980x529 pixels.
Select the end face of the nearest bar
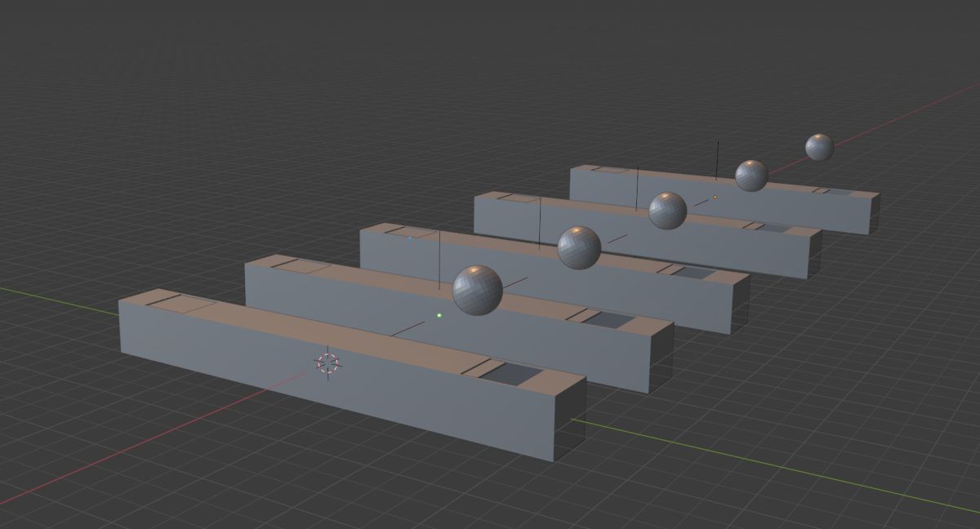coord(572,420)
